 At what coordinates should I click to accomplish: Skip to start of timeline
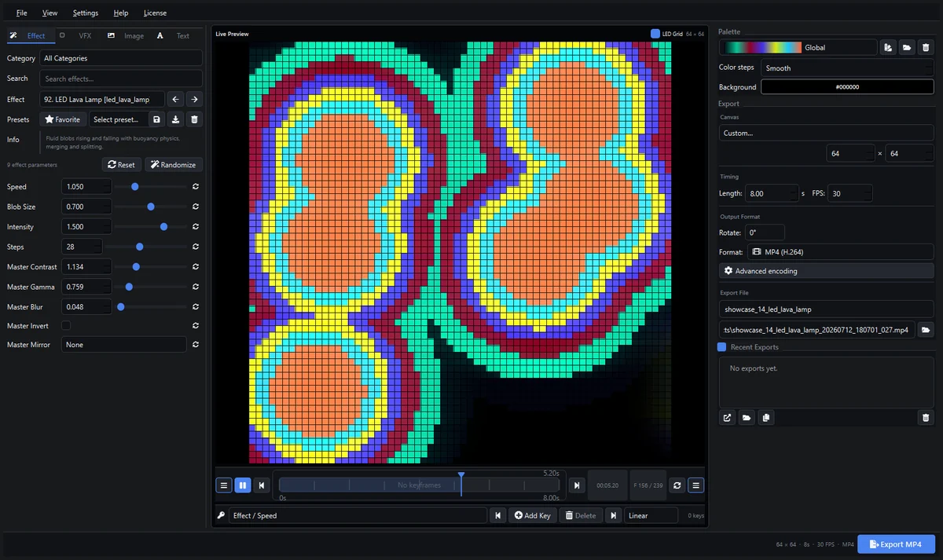point(262,485)
